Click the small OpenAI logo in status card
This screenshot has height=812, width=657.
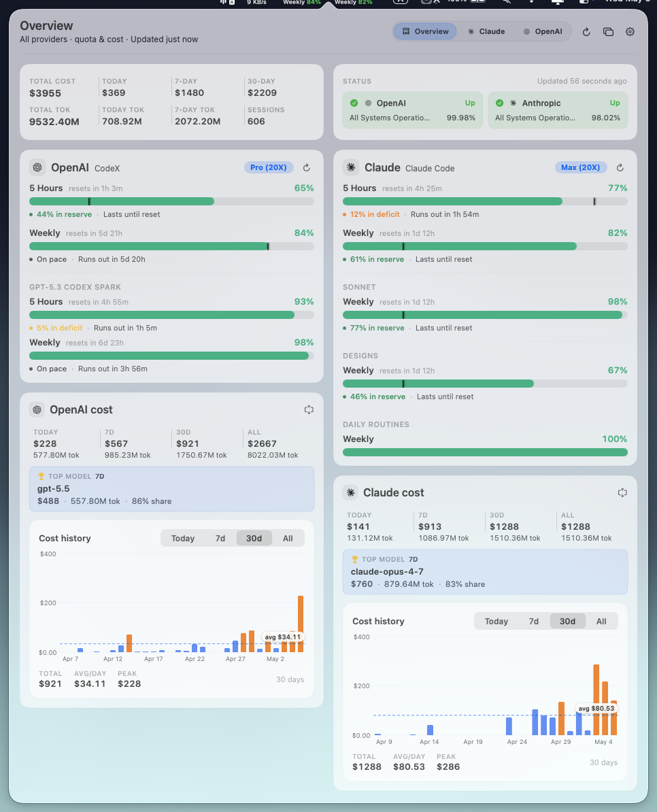pyautogui.click(x=368, y=103)
